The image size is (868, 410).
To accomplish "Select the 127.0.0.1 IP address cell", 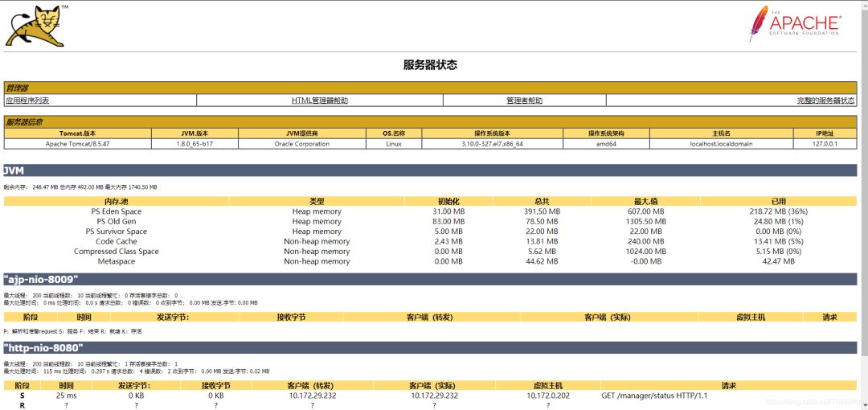I will tap(825, 143).
